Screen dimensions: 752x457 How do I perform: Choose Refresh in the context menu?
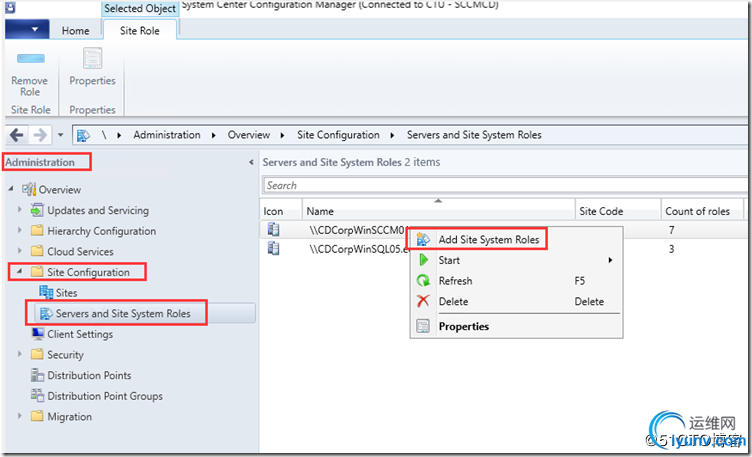(x=456, y=281)
